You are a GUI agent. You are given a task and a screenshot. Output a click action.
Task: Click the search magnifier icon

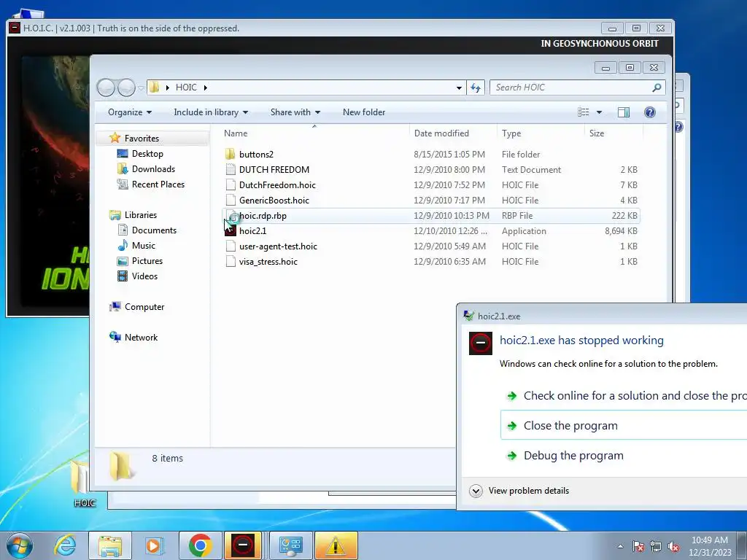(x=657, y=87)
